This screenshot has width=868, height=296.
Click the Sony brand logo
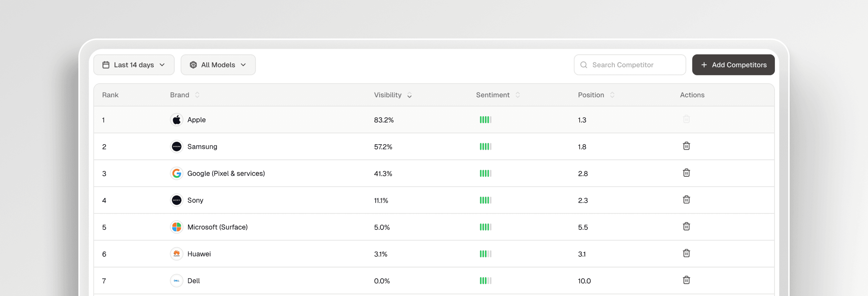point(177,200)
